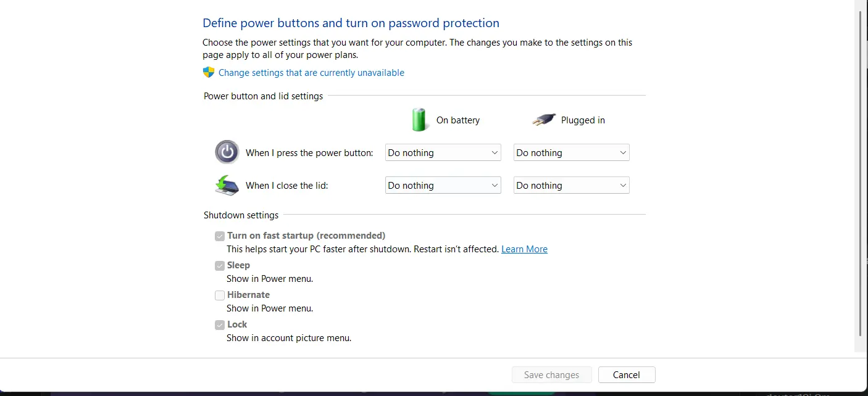Image resolution: width=868 pixels, height=396 pixels.
Task: Click the power plug icon
Action: [x=544, y=120]
